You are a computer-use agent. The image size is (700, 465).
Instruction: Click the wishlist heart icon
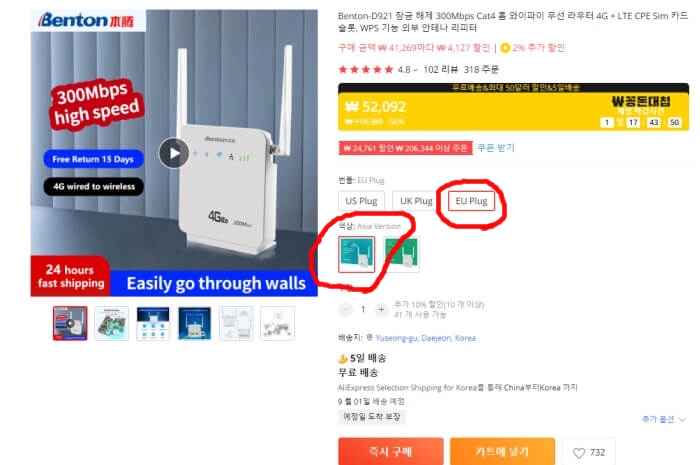[579, 453]
